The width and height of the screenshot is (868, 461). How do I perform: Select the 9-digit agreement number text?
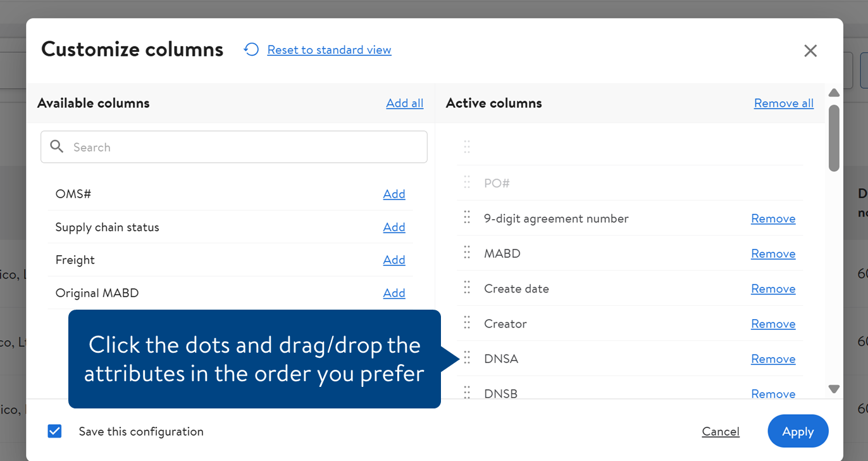coord(556,218)
